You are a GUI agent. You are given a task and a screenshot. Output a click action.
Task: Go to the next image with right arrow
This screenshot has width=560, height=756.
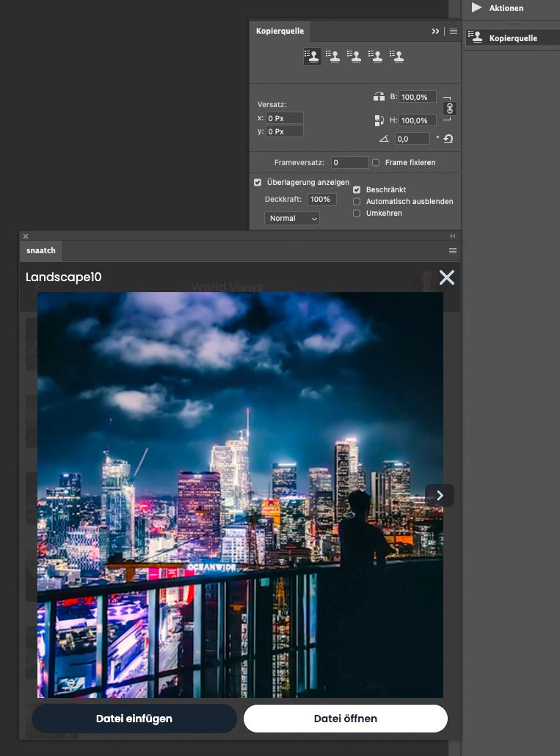click(x=440, y=495)
